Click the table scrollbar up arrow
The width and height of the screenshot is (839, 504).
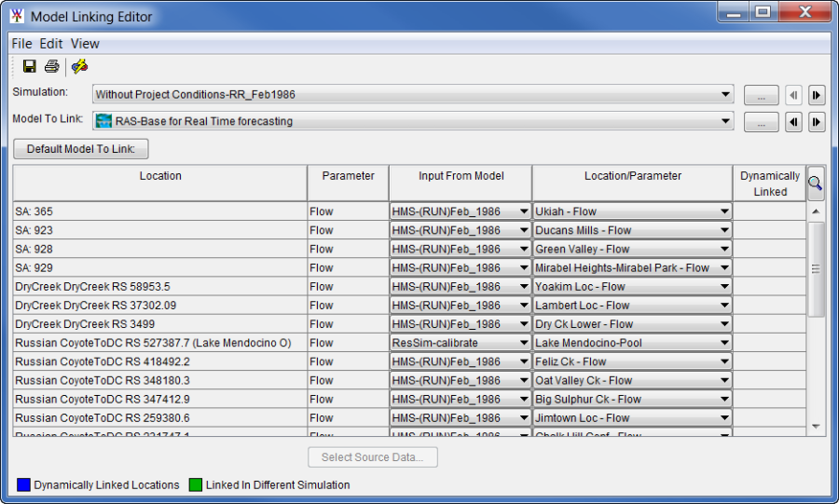(816, 211)
